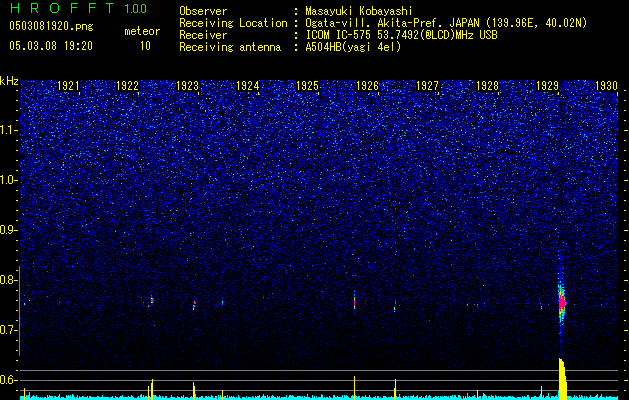
Task: Click the meteor echo just before 1926
Action: (x=354, y=302)
